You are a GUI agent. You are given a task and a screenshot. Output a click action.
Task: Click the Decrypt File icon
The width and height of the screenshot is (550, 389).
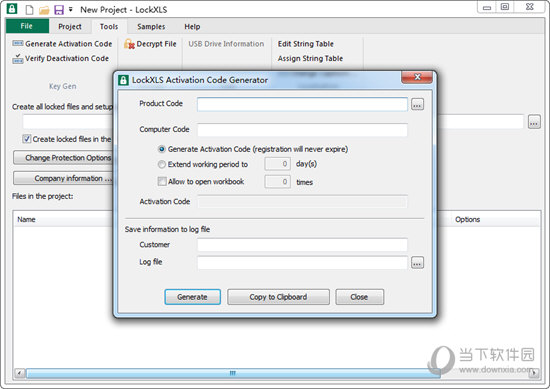(x=129, y=44)
